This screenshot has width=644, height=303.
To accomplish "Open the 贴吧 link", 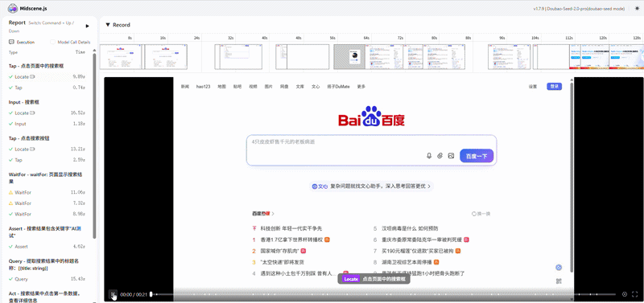I will coord(237,87).
